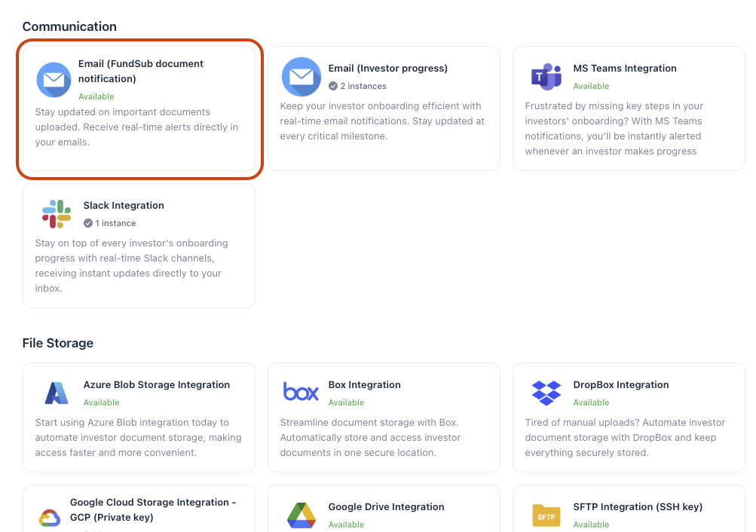Click the Box logo icon
The image size is (756, 532).
coord(301,391)
